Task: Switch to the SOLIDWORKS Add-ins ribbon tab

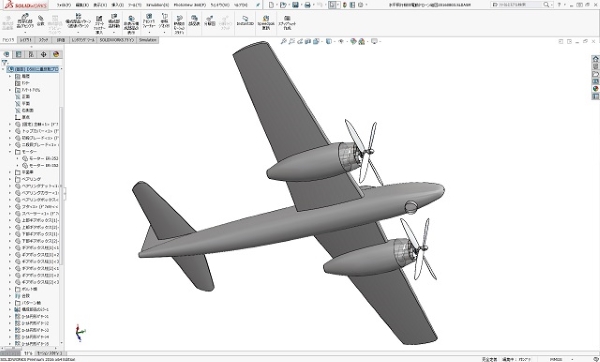Action: click(x=117, y=40)
